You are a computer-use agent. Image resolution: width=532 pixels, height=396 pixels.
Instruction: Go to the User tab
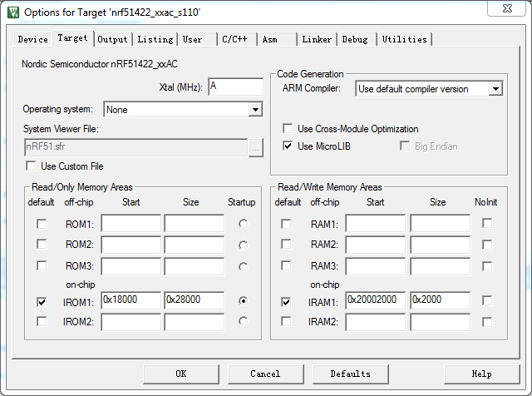click(x=198, y=39)
